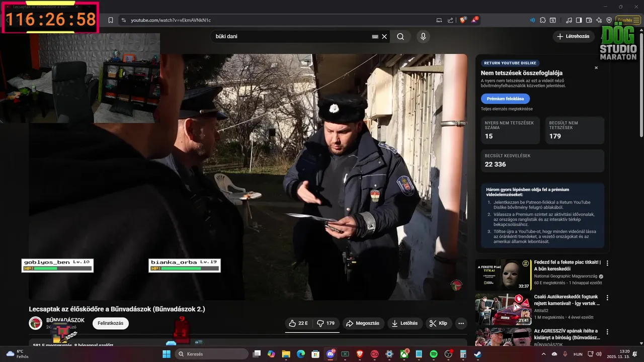Open the music note media control icon

click(x=569, y=20)
